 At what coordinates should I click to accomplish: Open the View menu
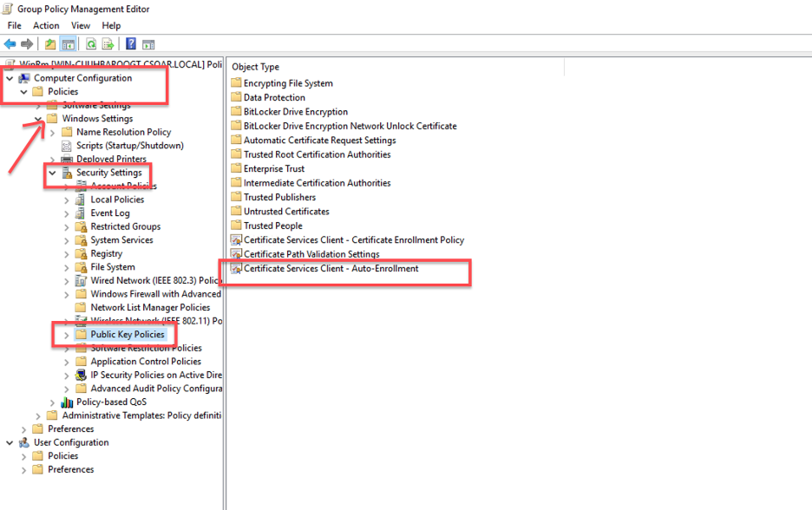(x=80, y=25)
